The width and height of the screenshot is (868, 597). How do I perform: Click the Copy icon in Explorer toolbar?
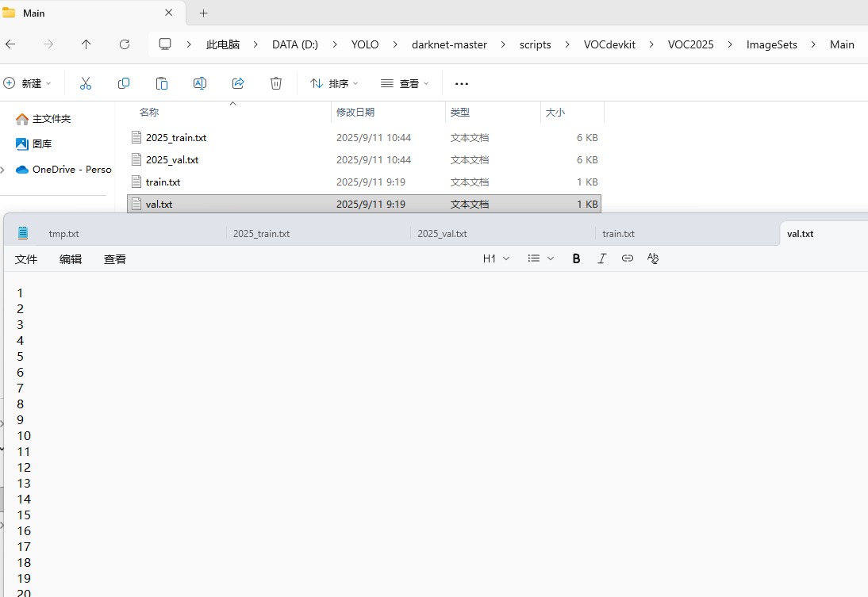[124, 83]
